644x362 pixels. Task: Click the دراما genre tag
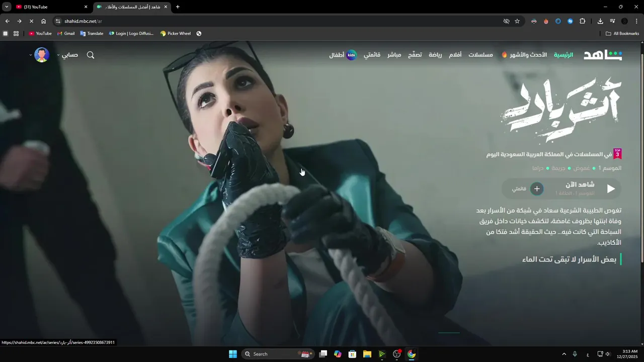[x=538, y=168]
